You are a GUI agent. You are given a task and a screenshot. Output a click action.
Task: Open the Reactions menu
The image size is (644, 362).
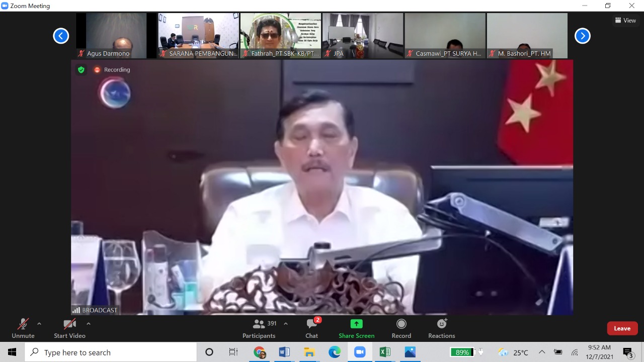[441, 328]
